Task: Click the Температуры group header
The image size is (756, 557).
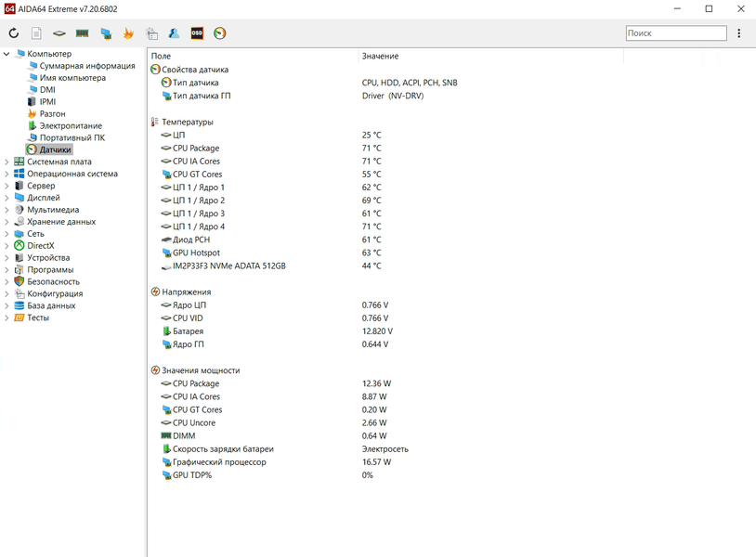Action: [182, 122]
